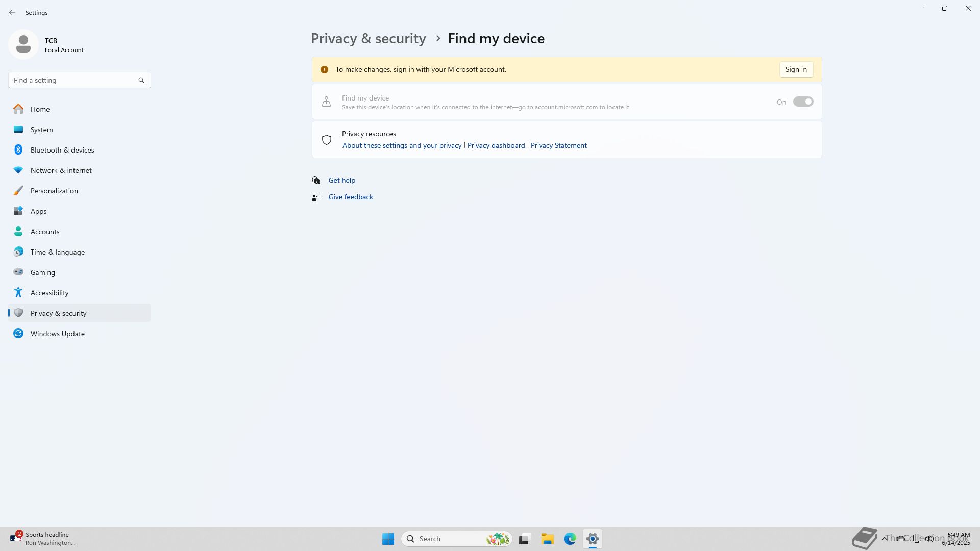
Task: Open Windows Update sidebar icon
Action: tap(18, 334)
